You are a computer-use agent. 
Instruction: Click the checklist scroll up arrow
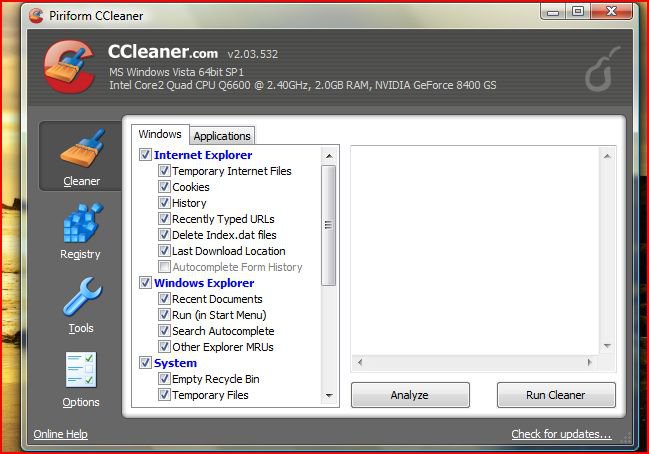(329, 156)
